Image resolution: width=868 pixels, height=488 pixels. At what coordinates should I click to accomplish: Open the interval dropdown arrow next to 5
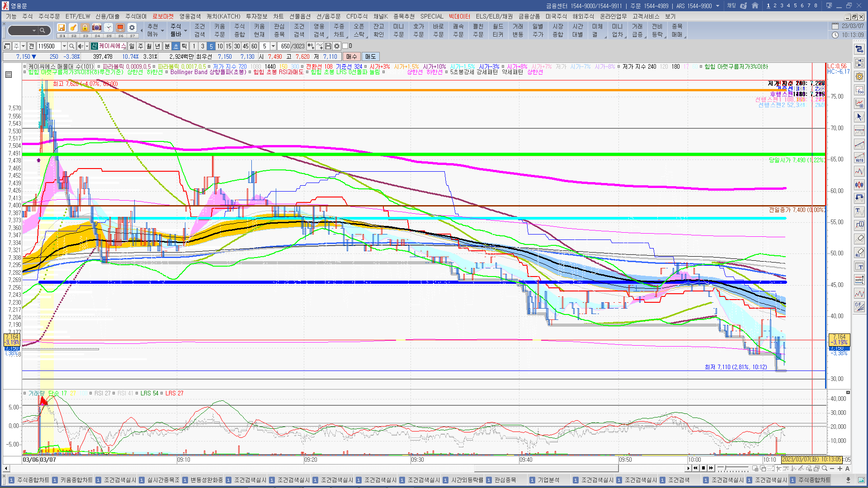click(x=273, y=46)
